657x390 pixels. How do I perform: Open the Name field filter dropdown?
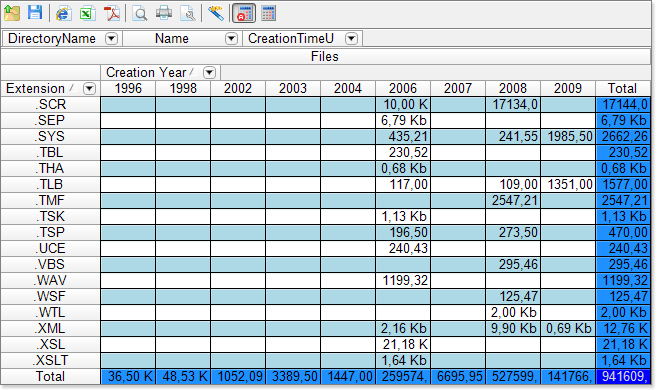[x=231, y=39]
